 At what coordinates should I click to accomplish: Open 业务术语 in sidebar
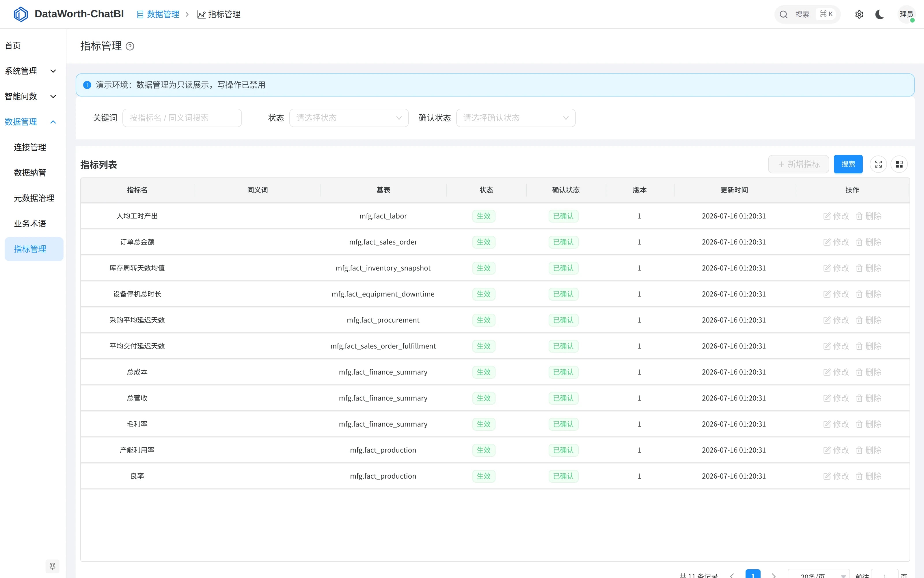pyautogui.click(x=30, y=224)
